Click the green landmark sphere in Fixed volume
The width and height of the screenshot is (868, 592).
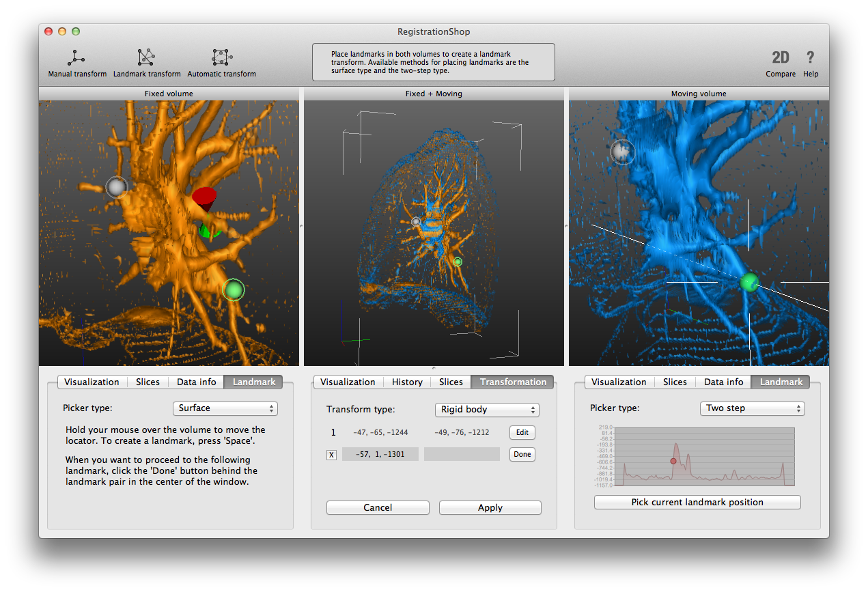click(x=234, y=290)
